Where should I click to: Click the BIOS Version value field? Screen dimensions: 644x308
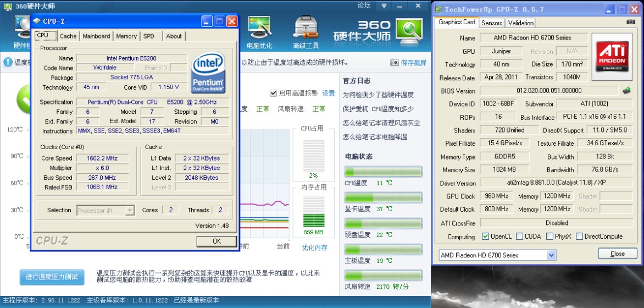(x=549, y=90)
